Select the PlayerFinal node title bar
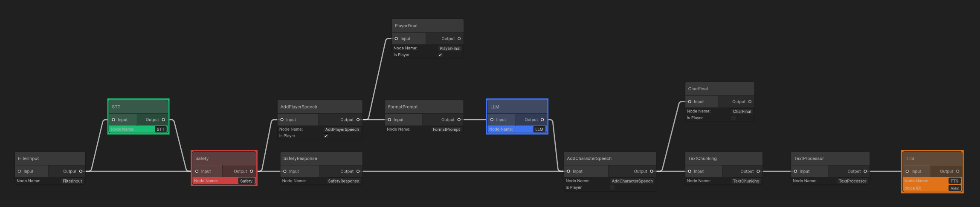The width and height of the screenshot is (980, 207). [x=428, y=26]
